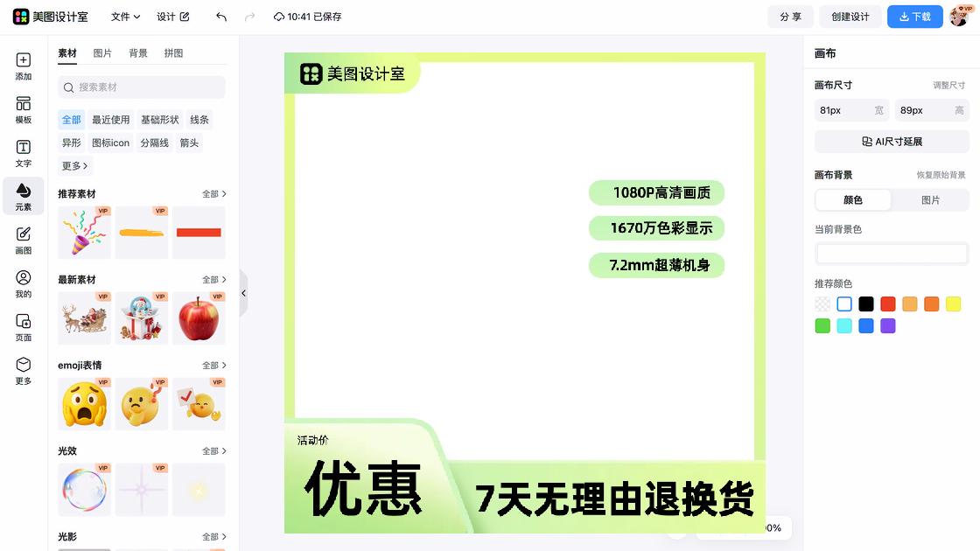Image resolution: width=980 pixels, height=551 pixels.
Task: Open the 元素 elements panel
Action: coord(23,196)
